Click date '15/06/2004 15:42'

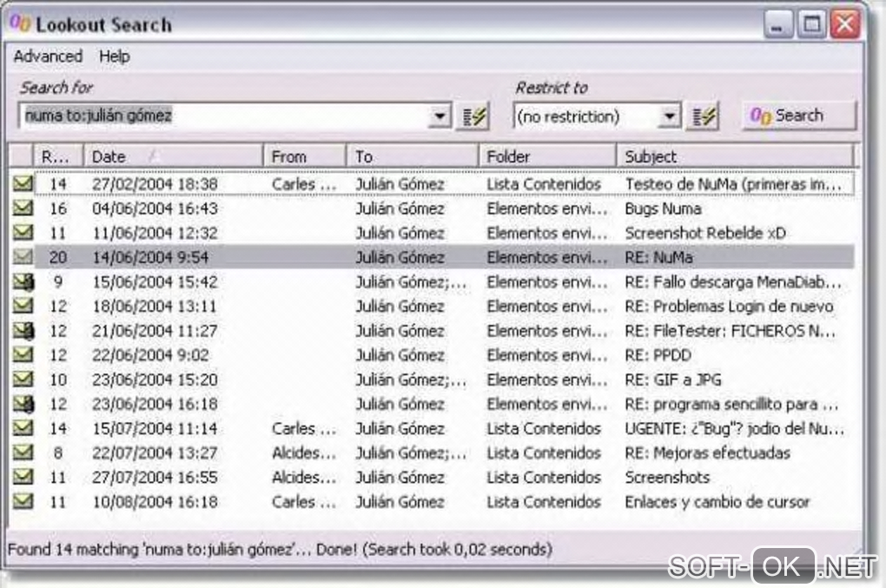click(155, 282)
